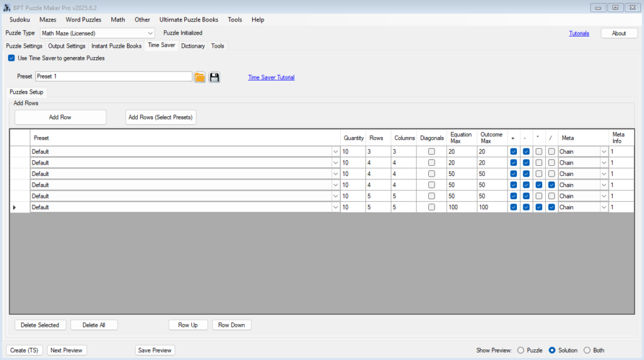Click the open preset folder icon
Image resolution: width=644 pixels, height=360 pixels.
coord(200,77)
